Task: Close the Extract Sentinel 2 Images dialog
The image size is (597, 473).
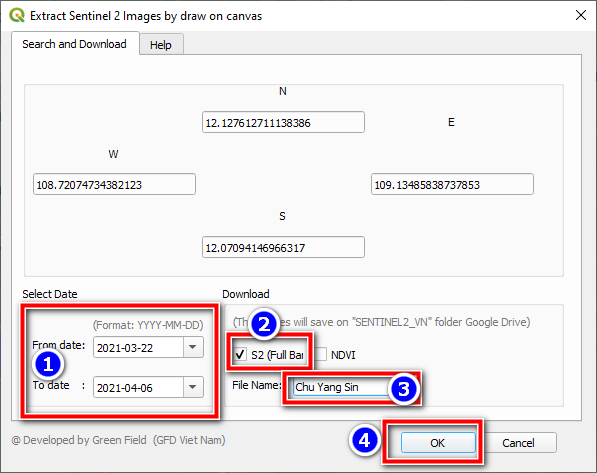Action: (x=581, y=15)
